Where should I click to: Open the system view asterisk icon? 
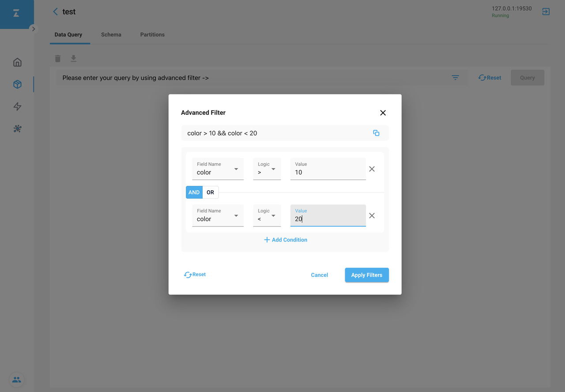[17, 129]
